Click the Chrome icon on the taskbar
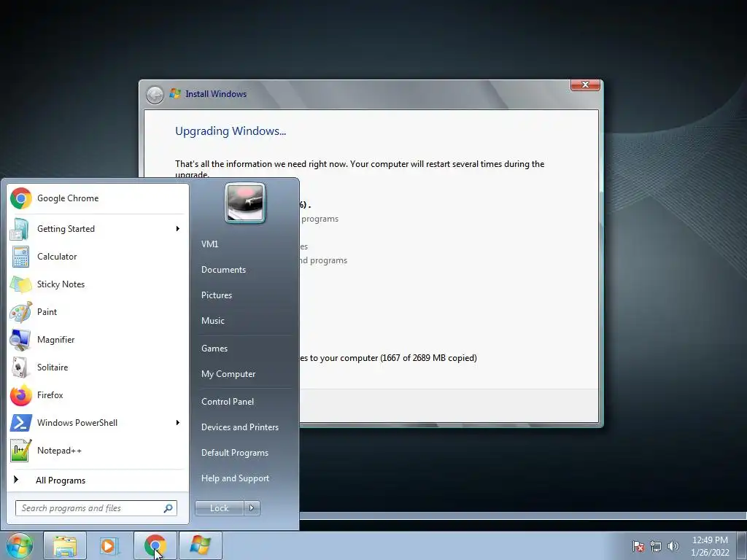Screen dimensions: 747x560 pos(155,545)
